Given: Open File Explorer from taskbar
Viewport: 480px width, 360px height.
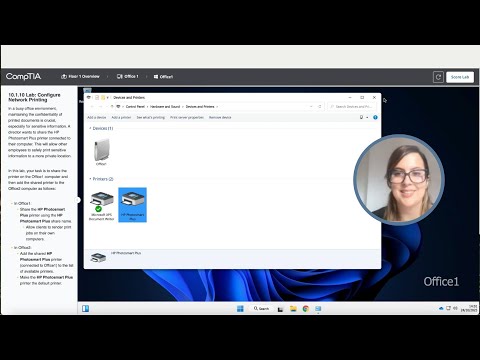Looking at the screenshot, I should click(293, 309).
